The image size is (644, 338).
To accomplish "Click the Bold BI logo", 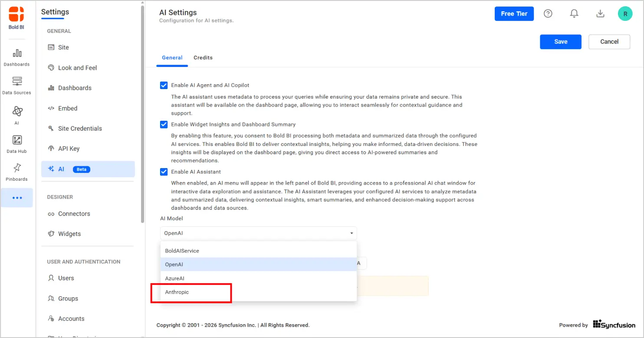I will pyautogui.click(x=16, y=18).
